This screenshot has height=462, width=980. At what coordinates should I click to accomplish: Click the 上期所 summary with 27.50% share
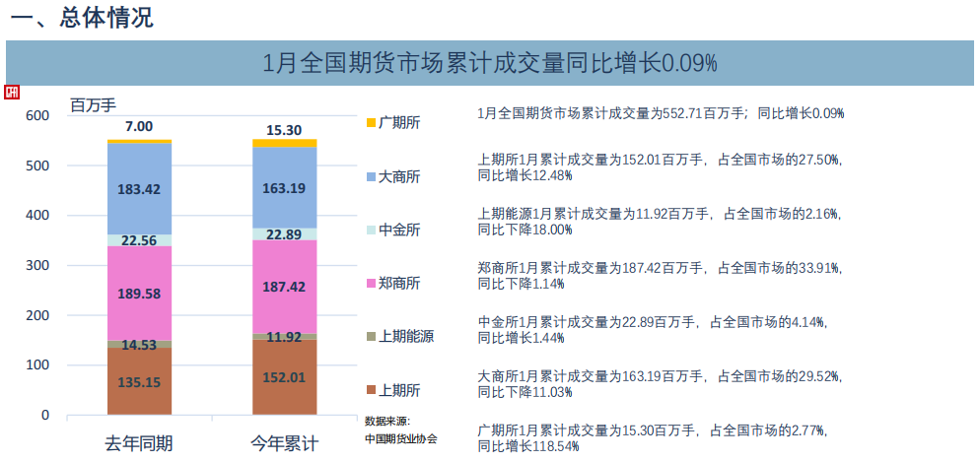tap(660, 167)
